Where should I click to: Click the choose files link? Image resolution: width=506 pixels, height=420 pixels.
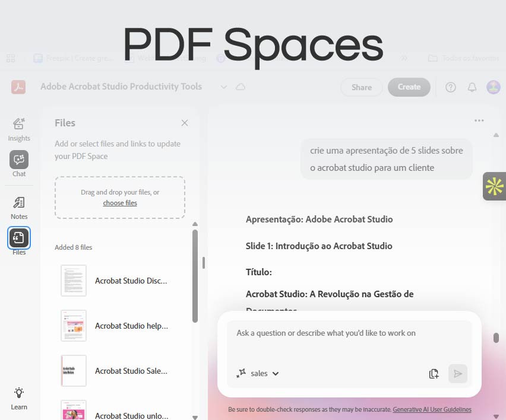pyautogui.click(x=120, y=203)
